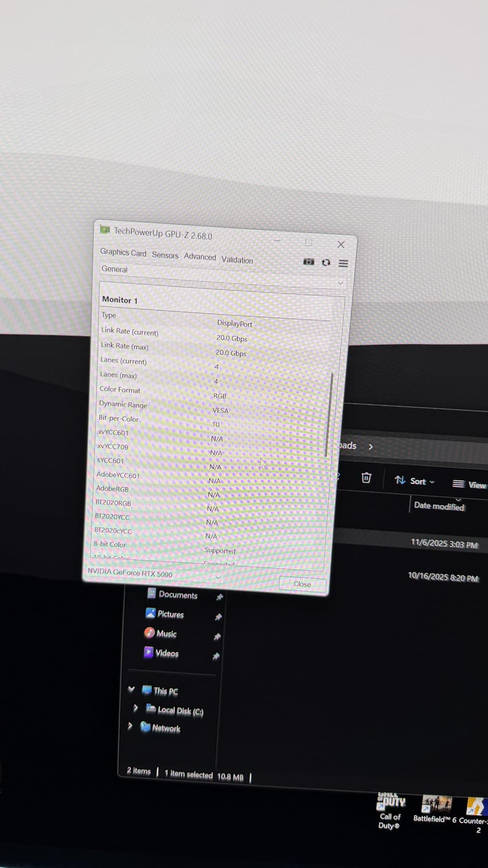Select the Music folder in sidebar
The height and width of the screenshot is (868, 488).
click(166, 634)
